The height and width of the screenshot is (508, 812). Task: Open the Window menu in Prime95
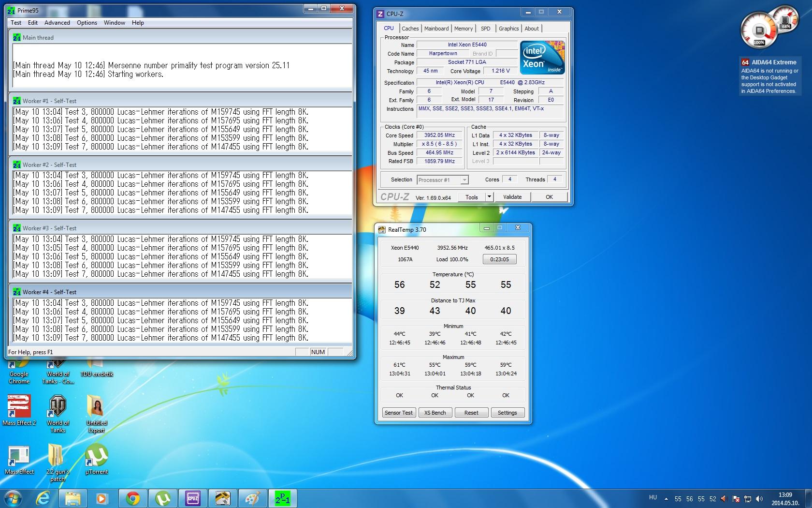coord(115,23)
